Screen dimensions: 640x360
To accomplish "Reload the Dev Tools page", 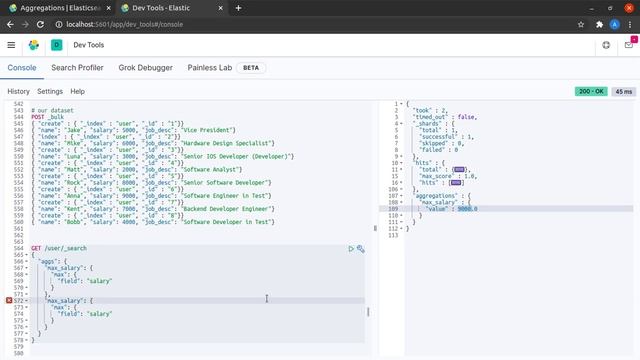I will tap(40, 24).
